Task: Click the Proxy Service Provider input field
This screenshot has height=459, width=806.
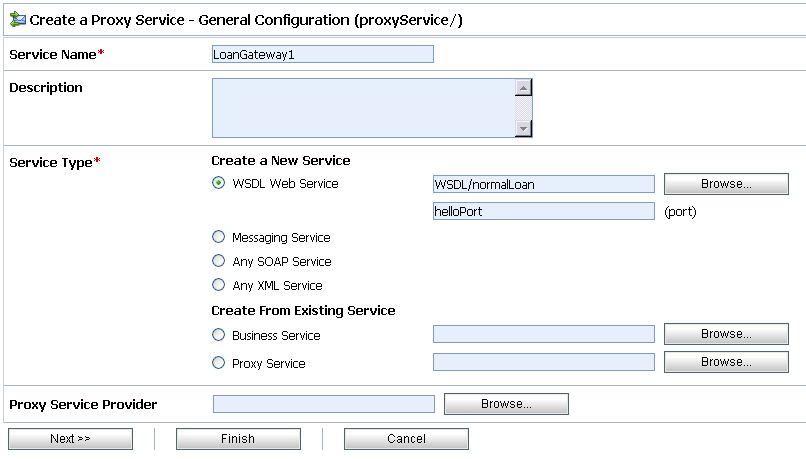Action: 324,404
